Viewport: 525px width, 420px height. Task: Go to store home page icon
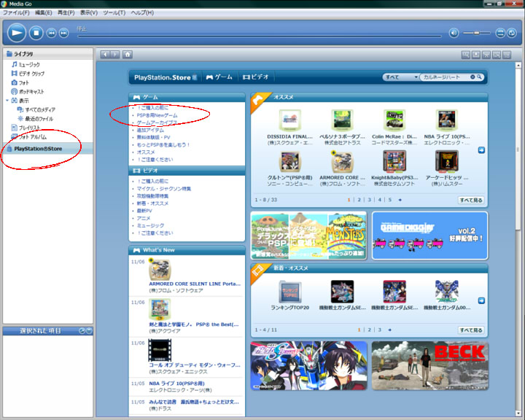[128, 54]
